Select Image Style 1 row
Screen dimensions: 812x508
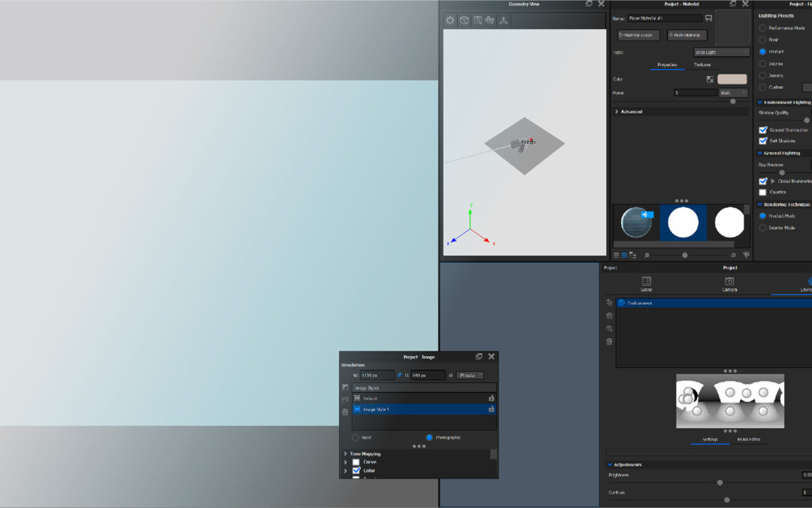(x=423, y=409)
